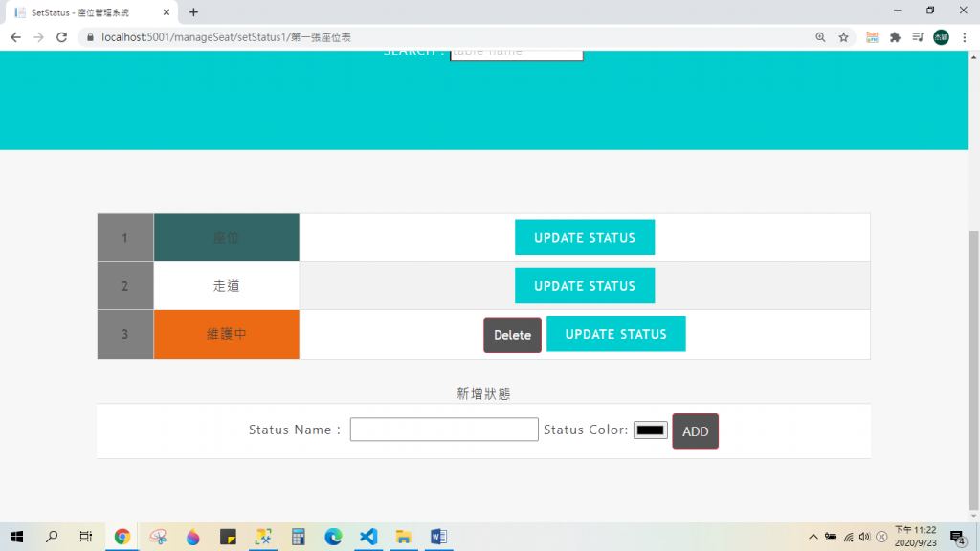The image size is (980, 551).
Task: Delete the 維護中 status row
Action: click(x=513, y=335)
